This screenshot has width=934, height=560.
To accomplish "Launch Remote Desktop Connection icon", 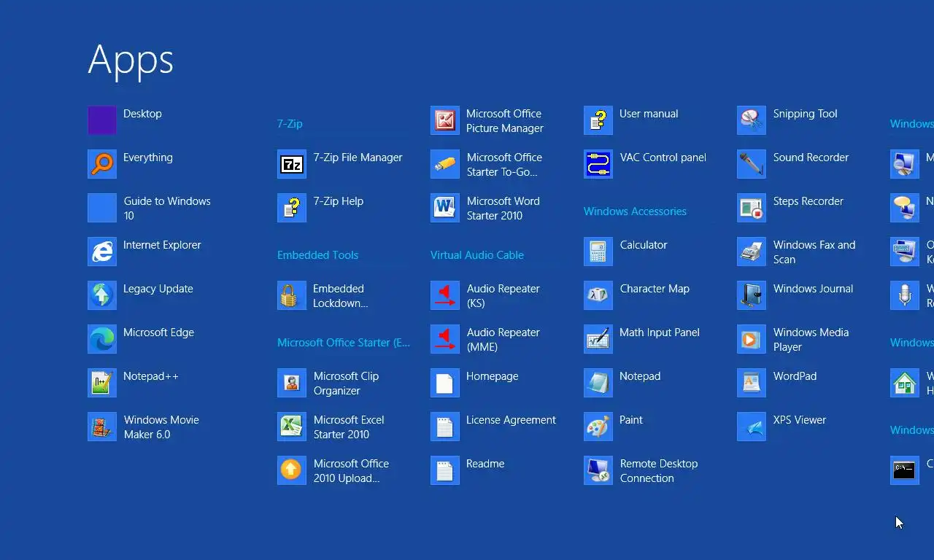I will tap(598, 470).
